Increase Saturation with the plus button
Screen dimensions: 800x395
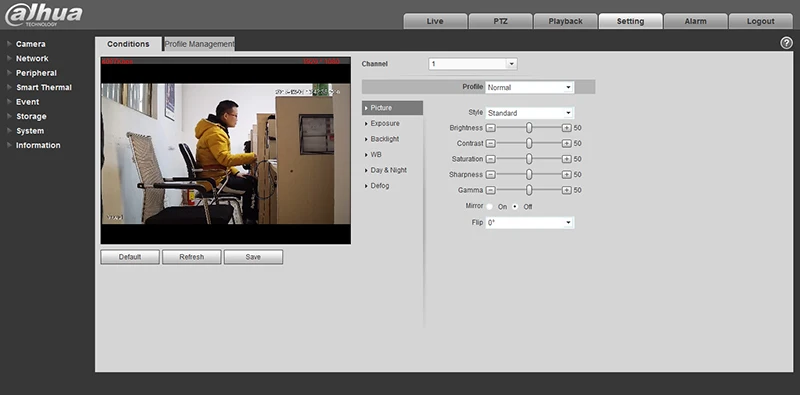[566, 159]
